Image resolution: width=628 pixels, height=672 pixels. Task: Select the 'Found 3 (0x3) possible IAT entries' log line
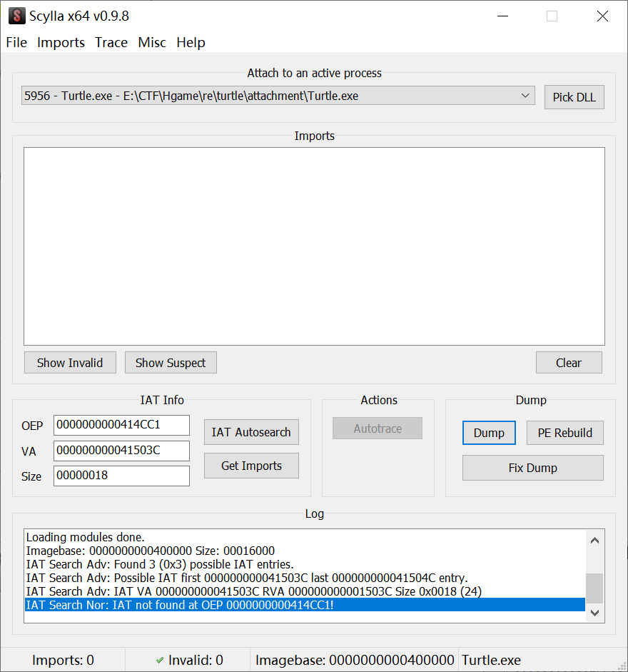coord(305,564)
